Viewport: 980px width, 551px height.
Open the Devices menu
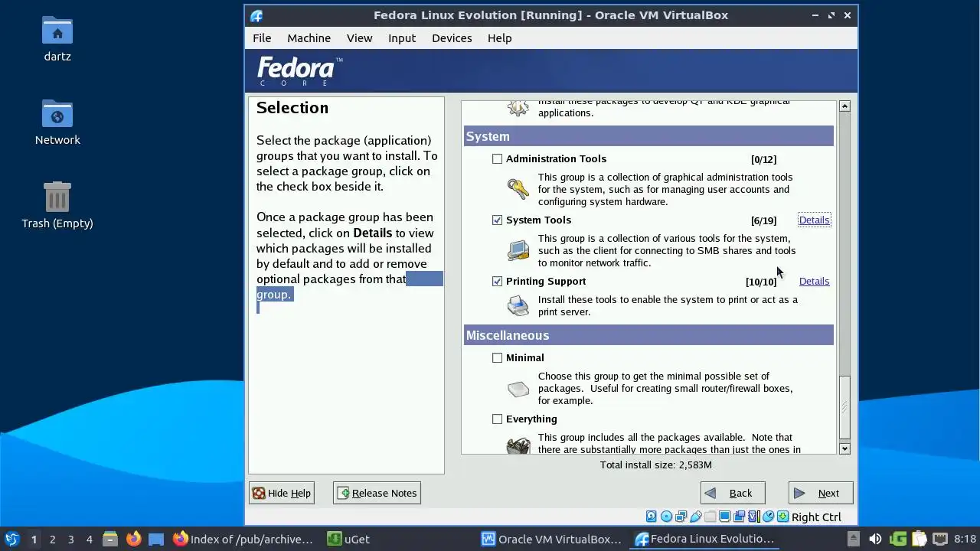(452, 38)
